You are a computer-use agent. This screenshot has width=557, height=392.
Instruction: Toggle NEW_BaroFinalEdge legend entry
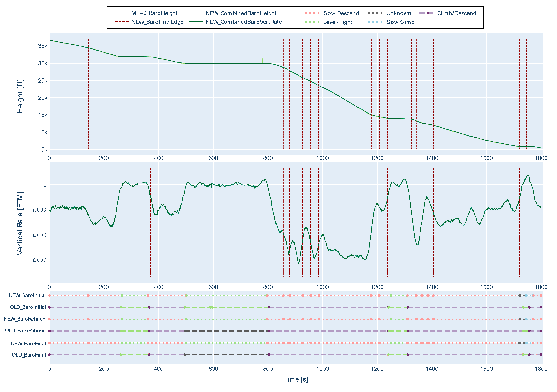pyautogui.click(x=149, y=22)
